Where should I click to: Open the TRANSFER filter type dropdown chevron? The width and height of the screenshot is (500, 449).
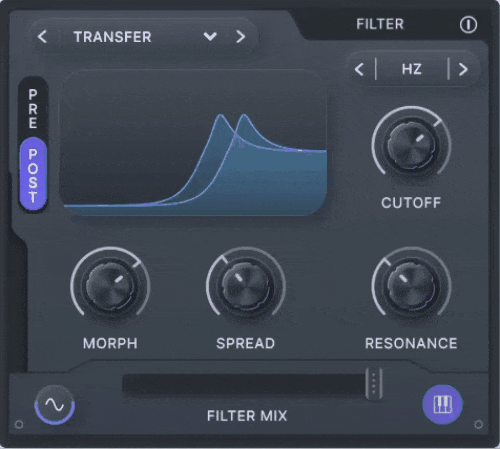[210, 36]
